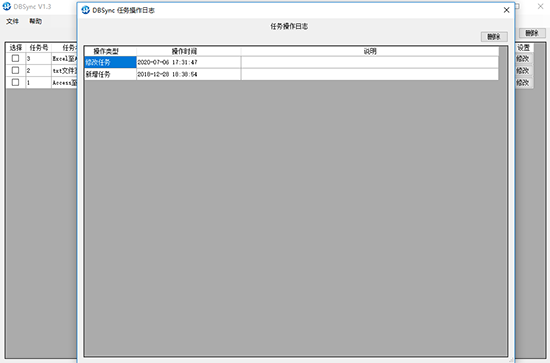The width and height of the screenshot is (550, 363).
Task: Click the 修改 button for task 2
Action: tap(523, 70)
